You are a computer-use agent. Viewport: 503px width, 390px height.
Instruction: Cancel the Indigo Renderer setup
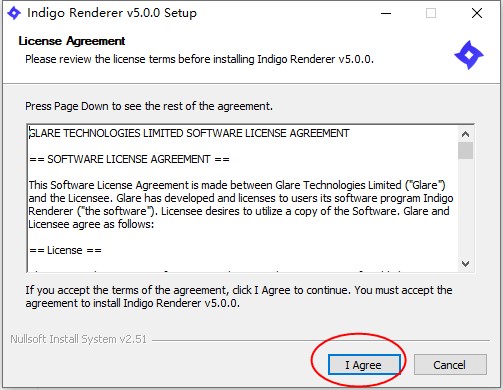(450, 365)
